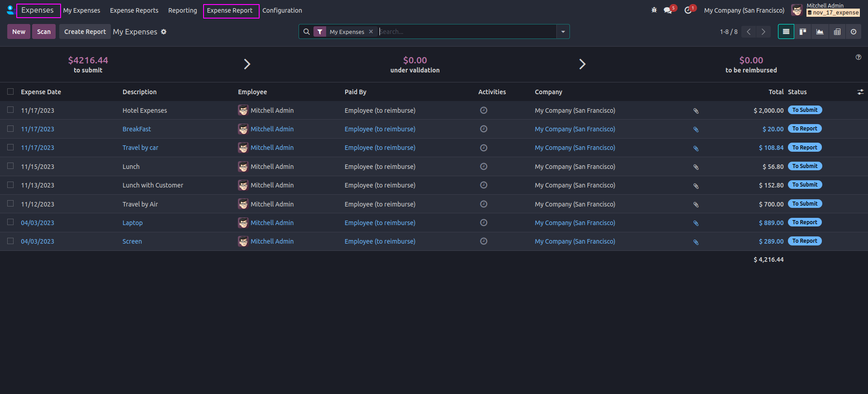Open My Expenses settings gear

[164, 32]
